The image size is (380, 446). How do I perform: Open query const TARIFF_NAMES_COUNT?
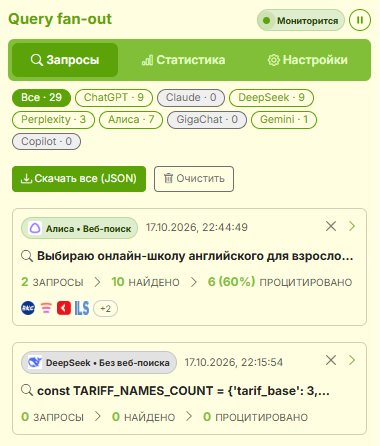183,391
